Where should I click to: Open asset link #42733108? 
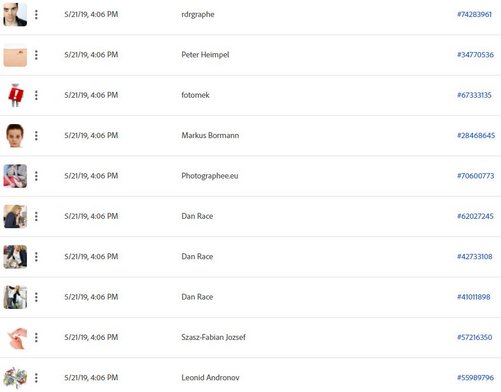[x=475, y=256]
